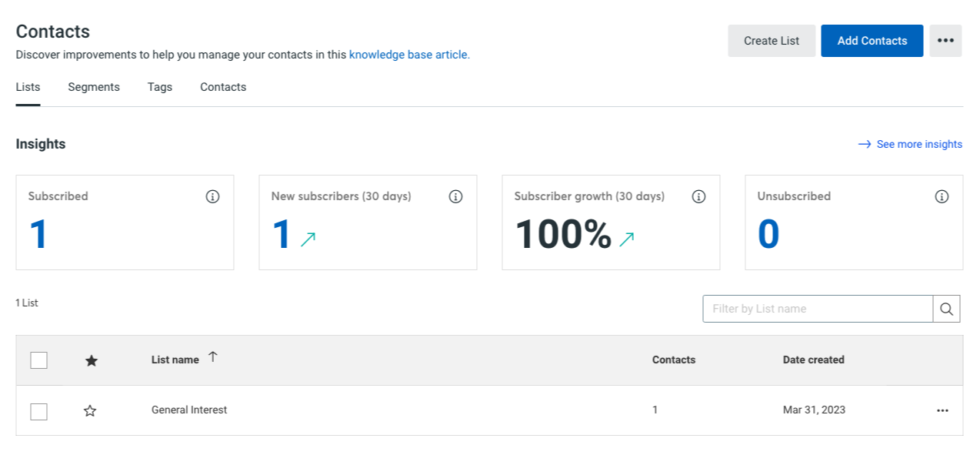Image resolution: width=980 pixels, height=455 pixels.
Task: Open the Tags tab
Action: pos(160,87)
